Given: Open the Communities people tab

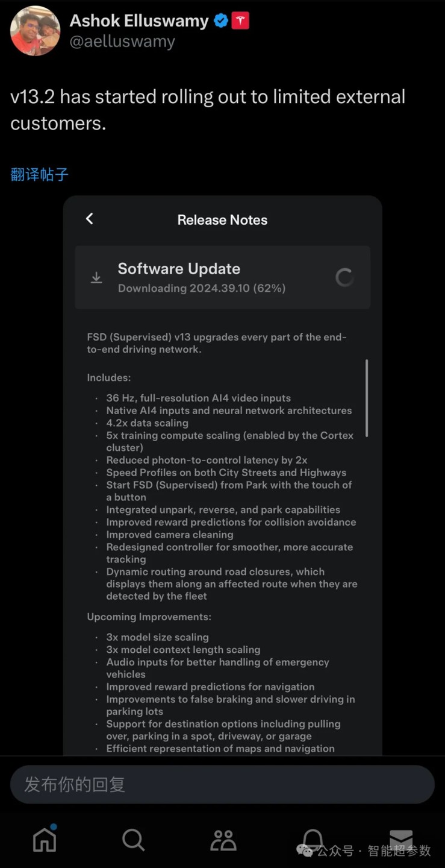Looking at the screenshot, I should (223, 840).
